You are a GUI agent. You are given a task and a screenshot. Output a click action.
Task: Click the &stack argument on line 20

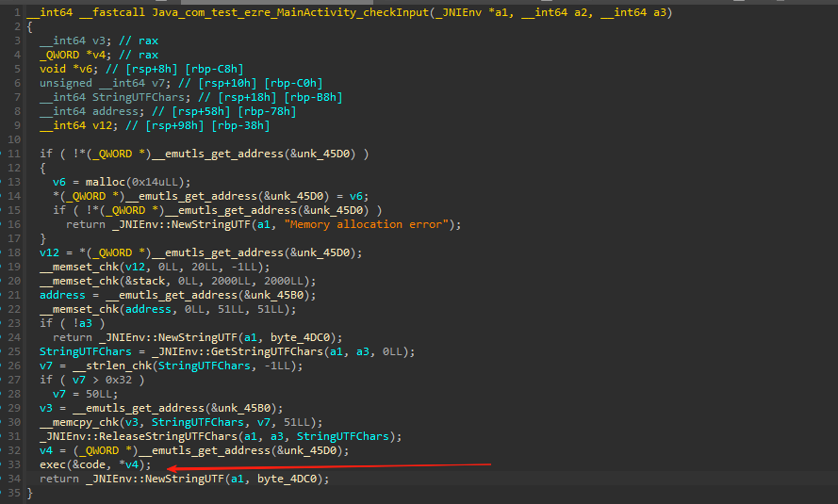coord(145,281)
